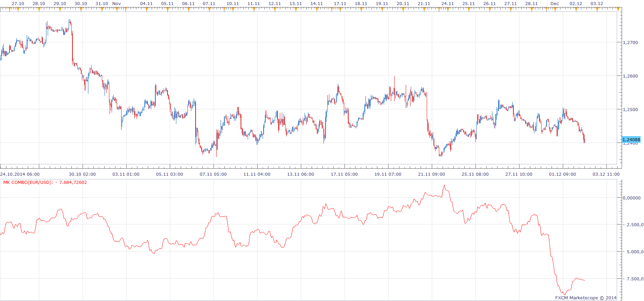This screenshot has width=644, height=301.
Task: Click the 01.12 09:00 time label
Action: [x=562, y=174]
